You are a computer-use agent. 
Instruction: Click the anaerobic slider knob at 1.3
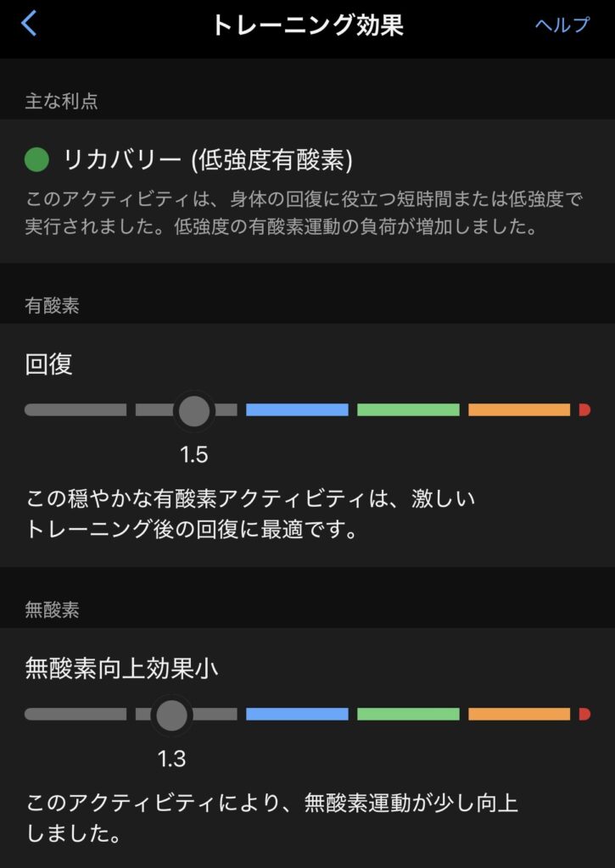(x=172, y=715)
